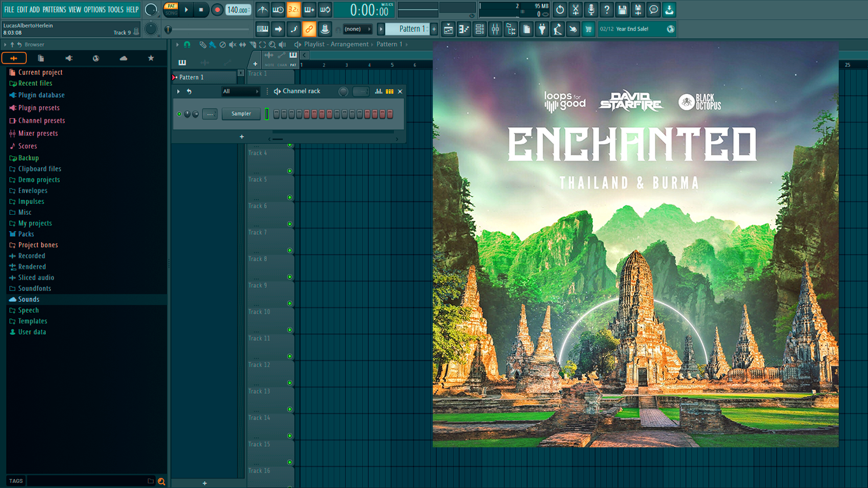Select the Playlist mute tool
Screen dimensions: 868x488
pyautogui.click(x=232, y=44)
